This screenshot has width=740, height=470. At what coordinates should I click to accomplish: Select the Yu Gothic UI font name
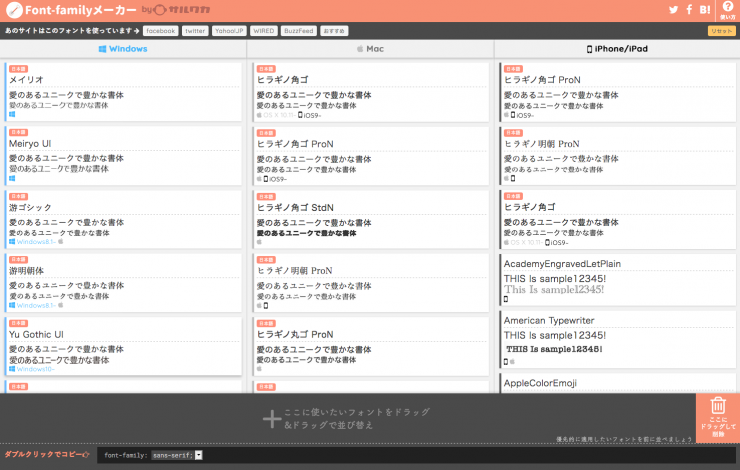(36, 335)
